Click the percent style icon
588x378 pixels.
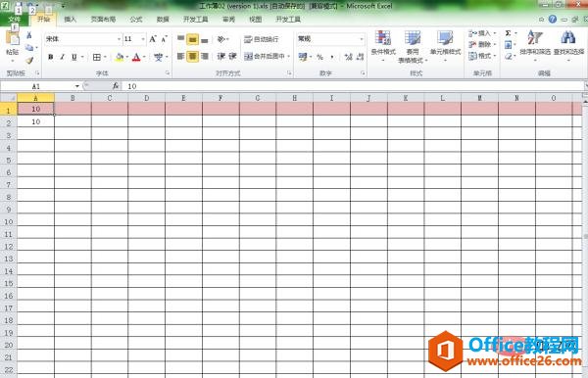319,57
